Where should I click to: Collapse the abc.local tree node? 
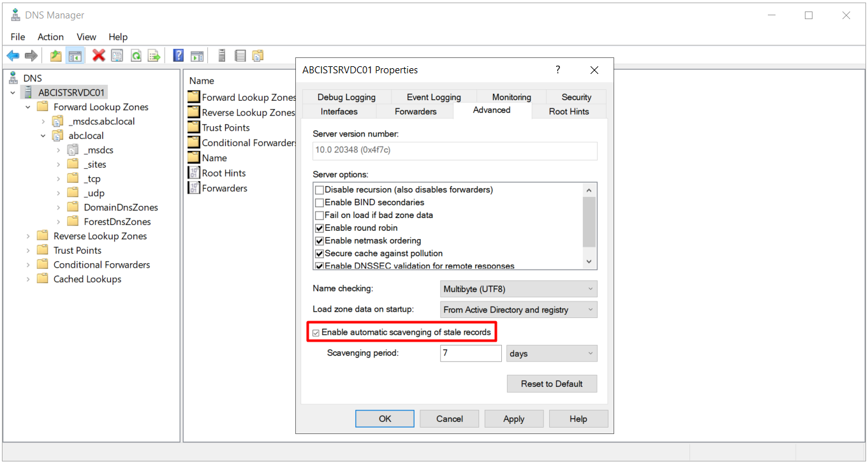(x=43, y=136)
